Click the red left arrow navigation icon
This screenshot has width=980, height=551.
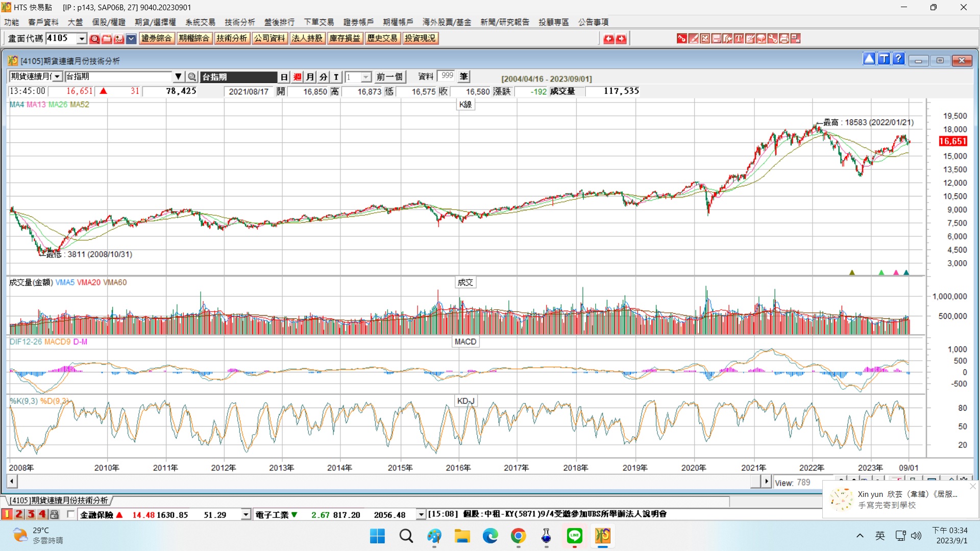pos(608,39)
